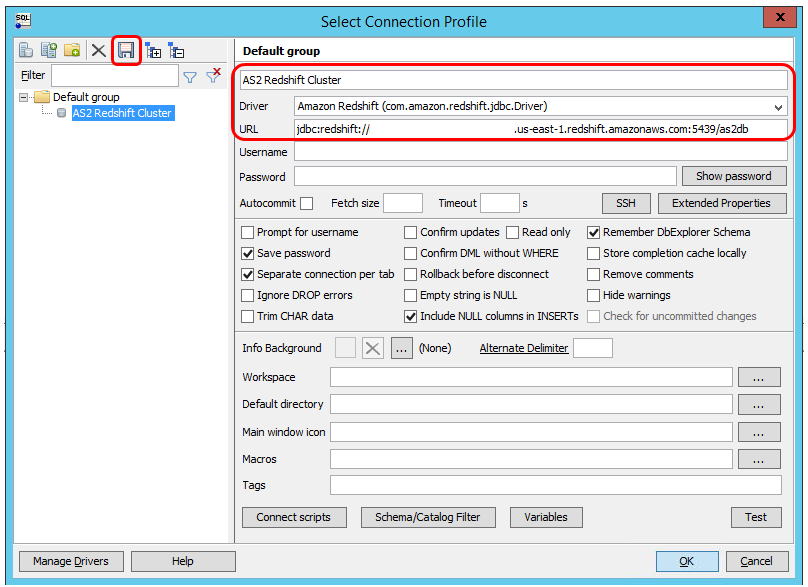Open Info Background color chooser (...)

tap(401, 348)
